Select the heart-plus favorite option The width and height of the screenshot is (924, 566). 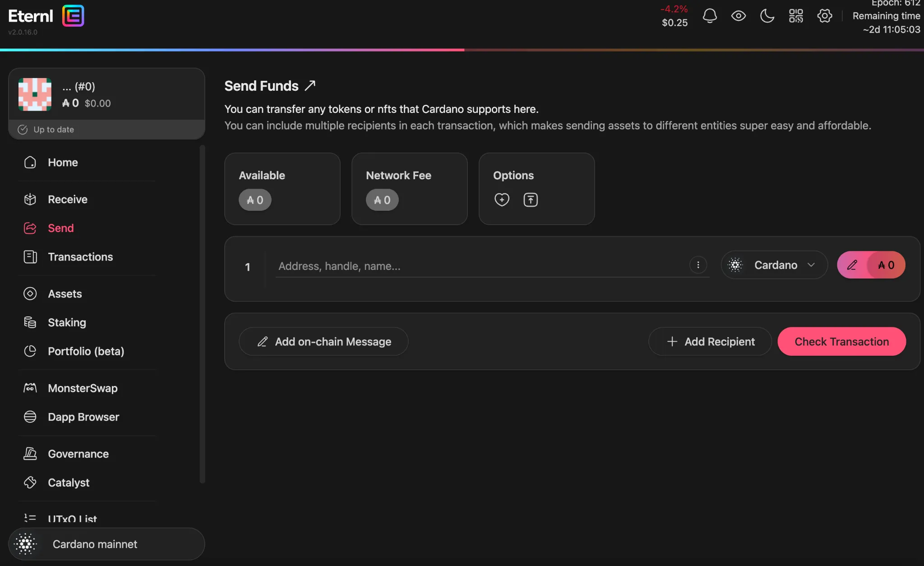[502, 199]
